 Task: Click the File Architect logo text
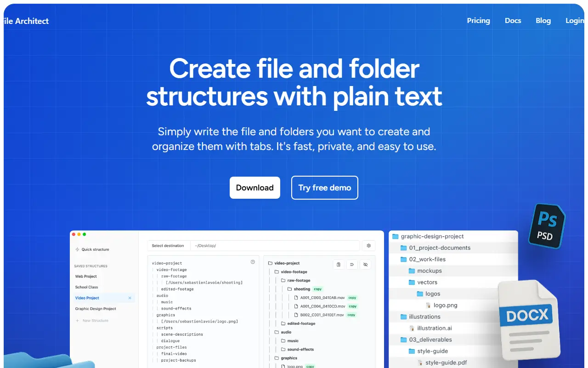[26, 21]
